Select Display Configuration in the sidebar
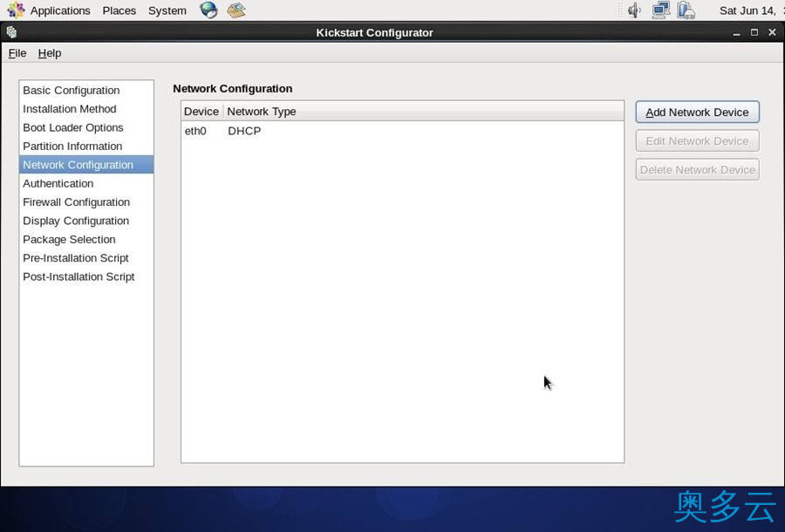 86,221
